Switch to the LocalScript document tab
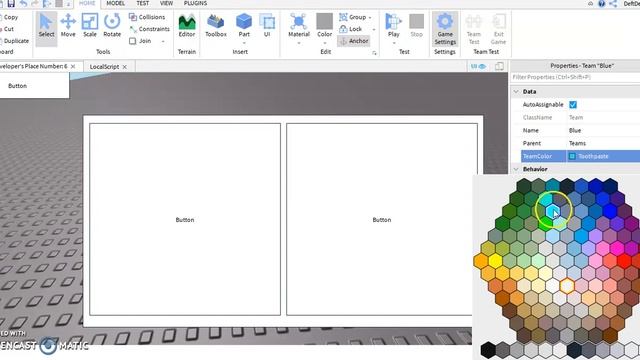The image size is (640, 360). click(104, 67)
